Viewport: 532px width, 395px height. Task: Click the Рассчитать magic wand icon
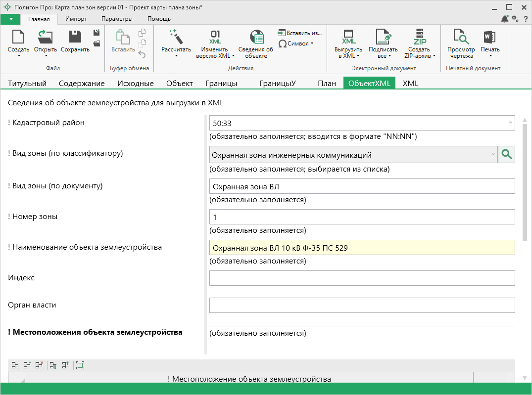pyautogui.click(x=176, y=37)
